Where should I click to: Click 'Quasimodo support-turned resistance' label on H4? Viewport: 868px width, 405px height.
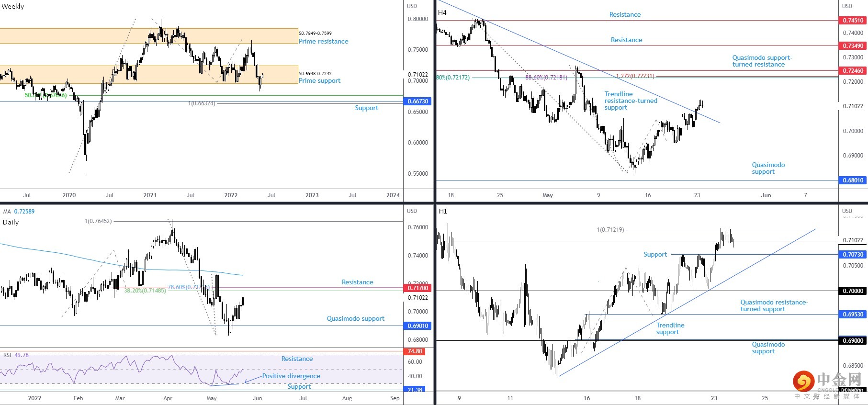pyautogui.click(x=762, y=61)
